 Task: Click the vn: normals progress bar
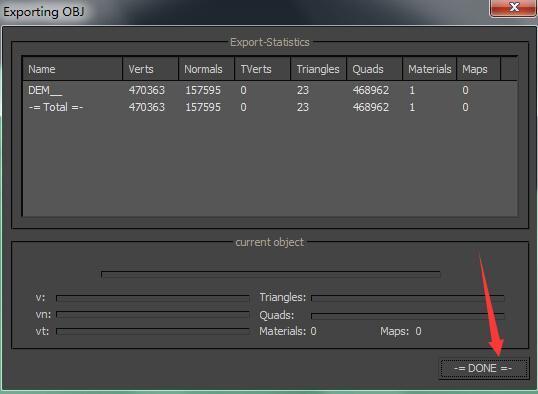point(153,314)
